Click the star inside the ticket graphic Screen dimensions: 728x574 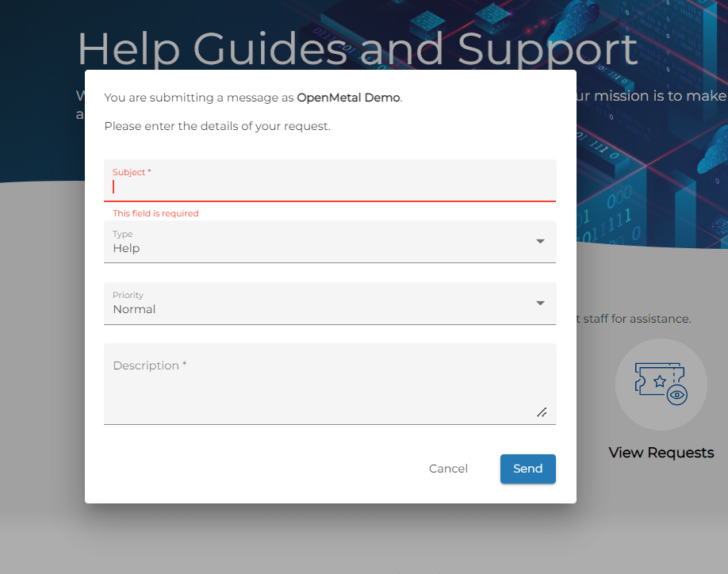pos(661,381)
